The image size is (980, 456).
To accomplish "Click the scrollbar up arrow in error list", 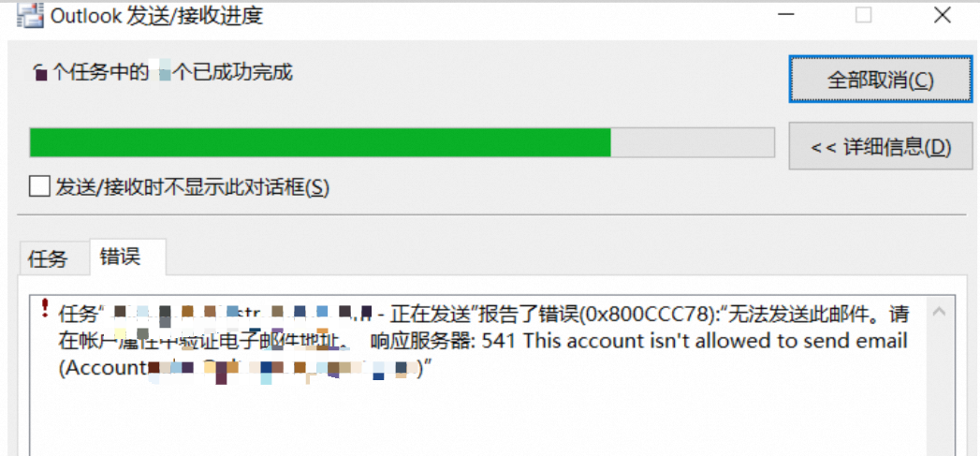I will coord(942,310).
